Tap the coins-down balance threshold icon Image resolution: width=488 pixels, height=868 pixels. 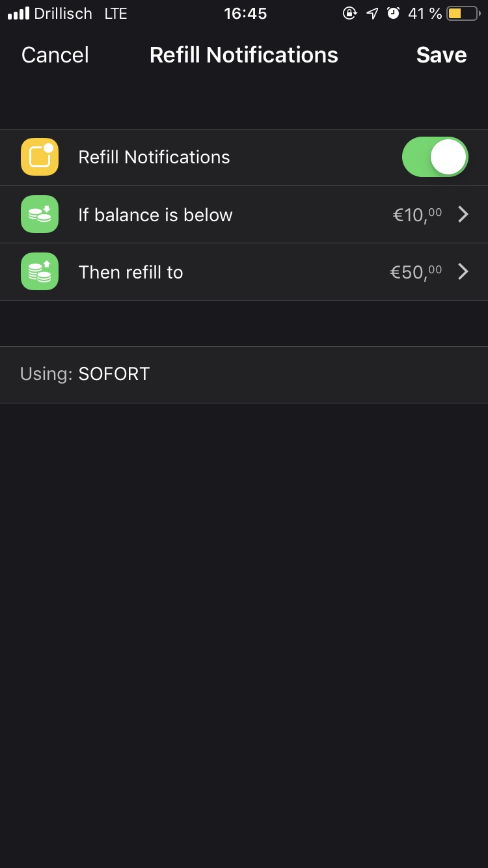pyautogui.click(x=40, y=215)
